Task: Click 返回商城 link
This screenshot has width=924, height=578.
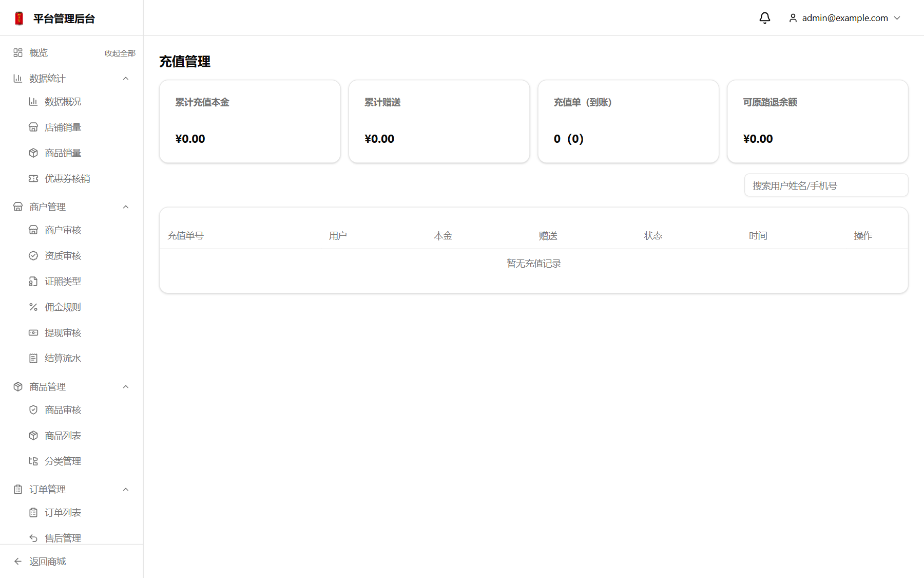Action: pyautogui.click(x=48, y=561)
